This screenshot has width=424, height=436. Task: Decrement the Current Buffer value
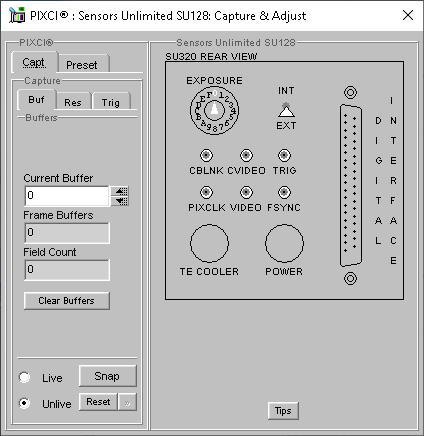point(120,201)
